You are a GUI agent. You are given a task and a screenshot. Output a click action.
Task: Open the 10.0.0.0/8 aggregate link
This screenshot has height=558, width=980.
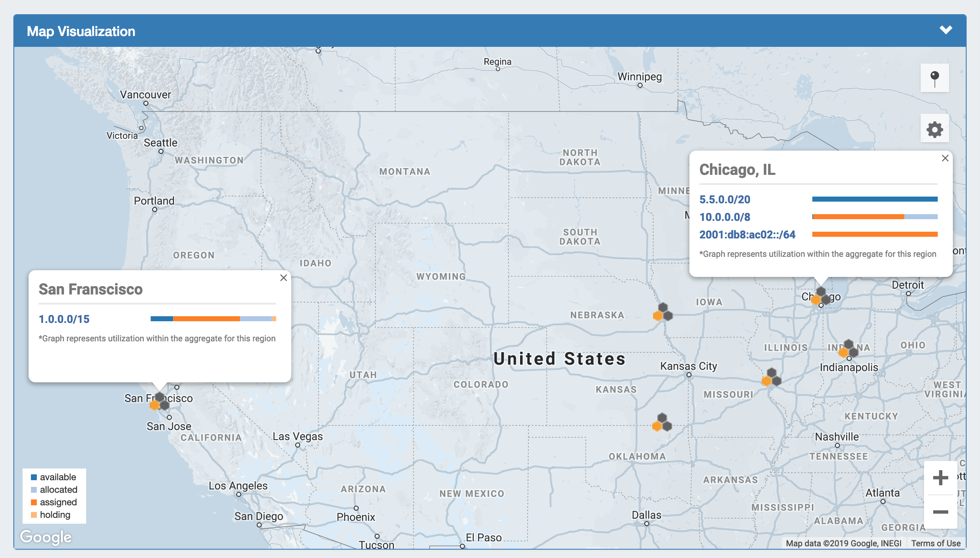(x=725, y=217)
